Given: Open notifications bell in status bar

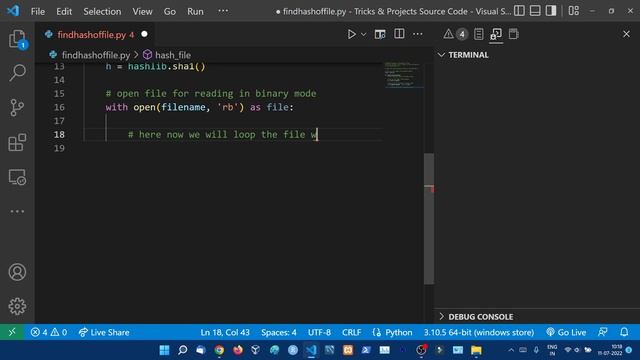Looking at the screenshot, I should click(624, 332).
